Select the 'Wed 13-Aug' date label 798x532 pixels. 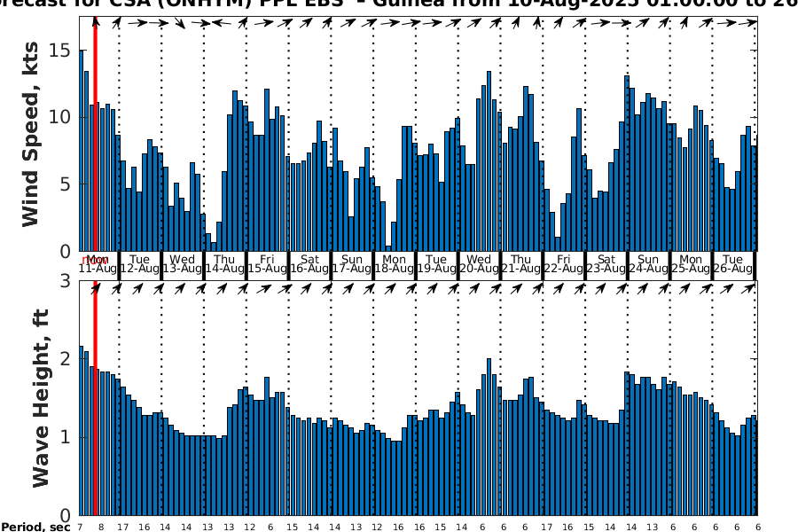click(182, 263)
